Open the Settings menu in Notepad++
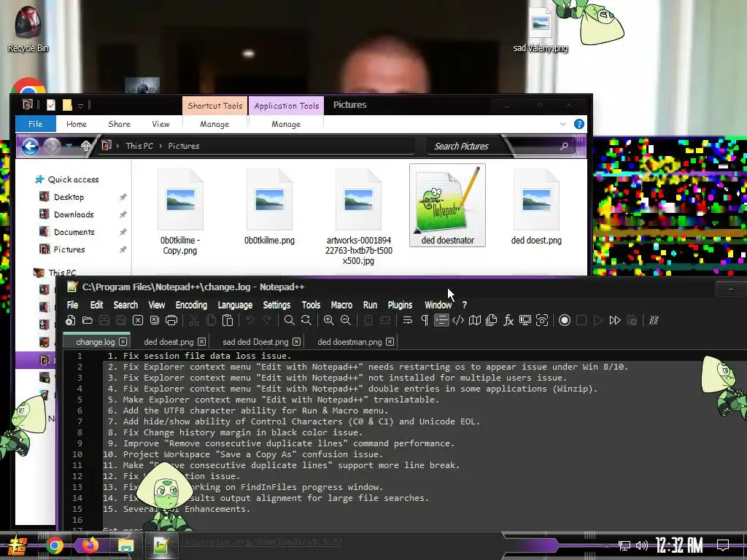 [276, 305]
